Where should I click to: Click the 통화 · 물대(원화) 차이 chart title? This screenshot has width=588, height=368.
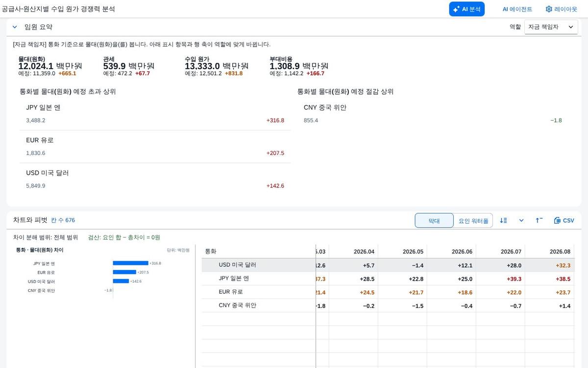40,250
